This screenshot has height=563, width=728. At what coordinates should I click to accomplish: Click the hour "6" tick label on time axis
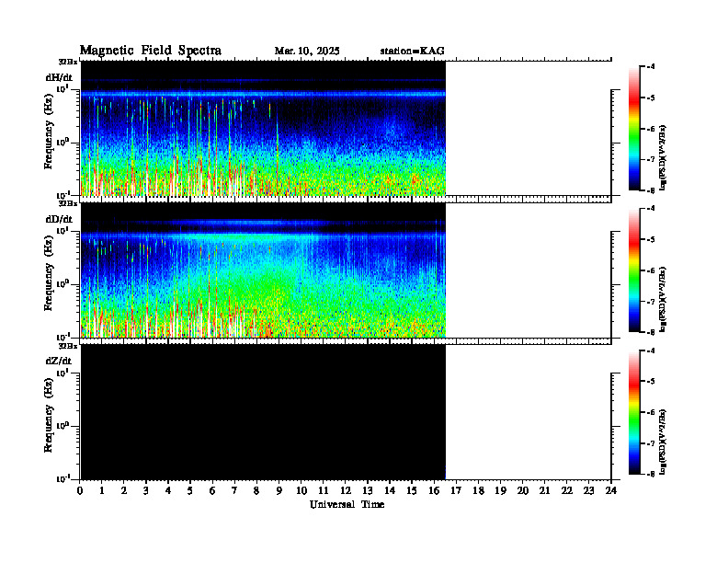(212, 491)
